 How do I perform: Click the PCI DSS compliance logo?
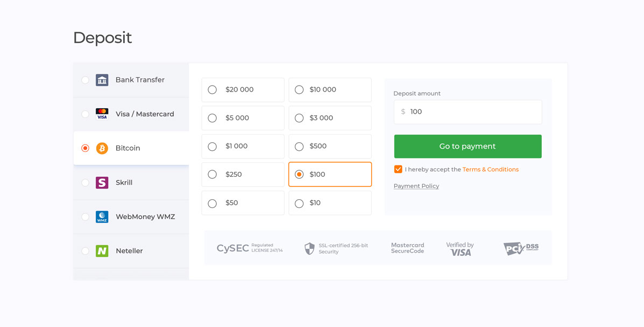521,248
